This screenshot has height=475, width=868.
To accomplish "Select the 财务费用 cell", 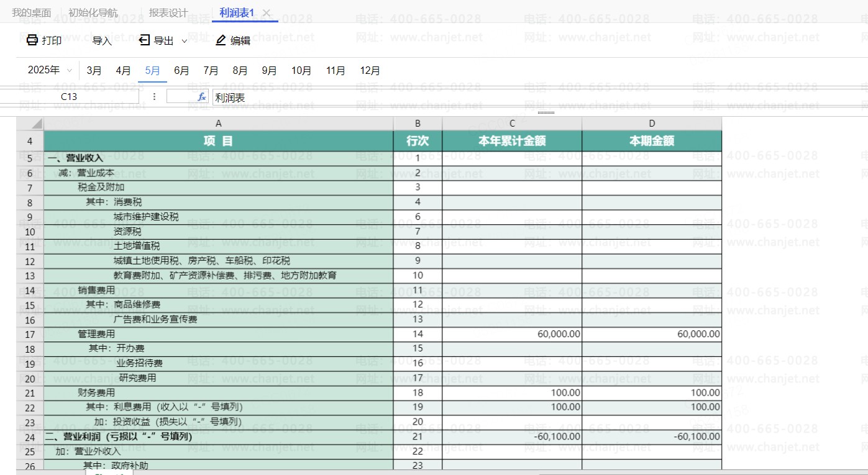I will click(219, 393).
